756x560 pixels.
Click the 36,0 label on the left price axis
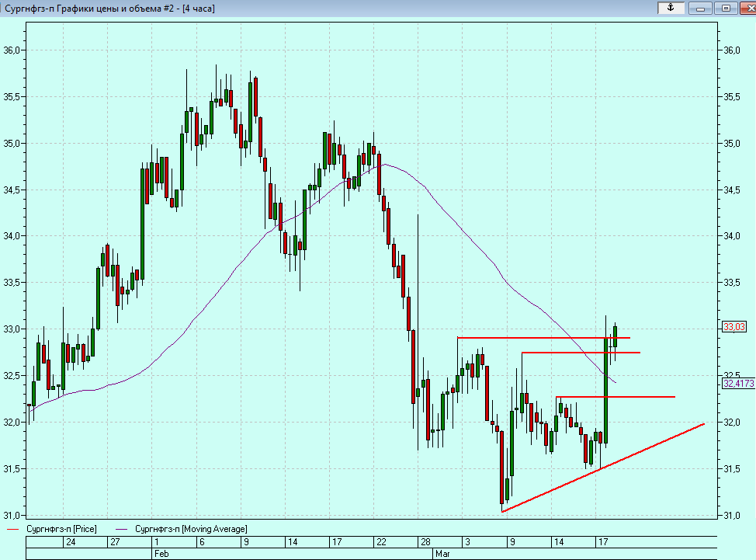click(x=11, y=50)
